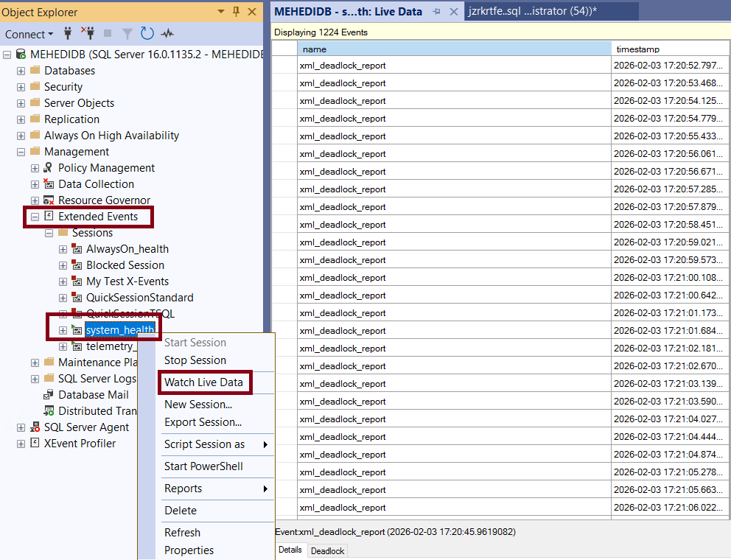
Task: Click the pin icon on Object Explorer panel
Action: click(236, 12)
